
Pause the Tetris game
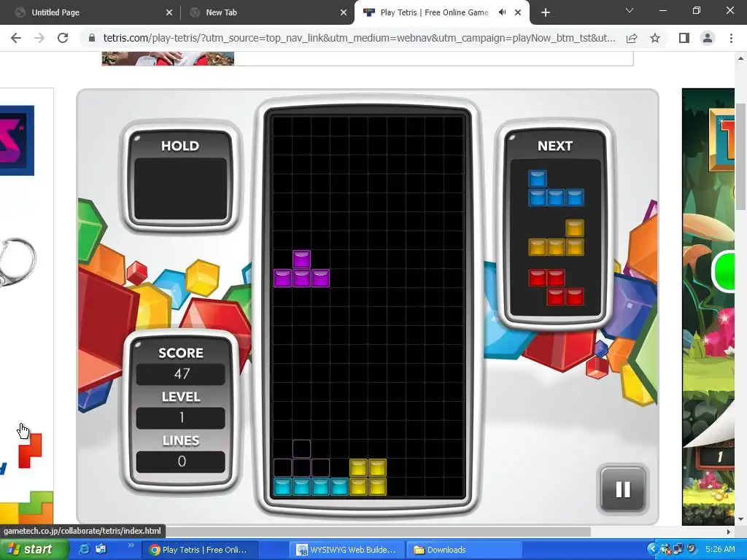pos(623,489)
